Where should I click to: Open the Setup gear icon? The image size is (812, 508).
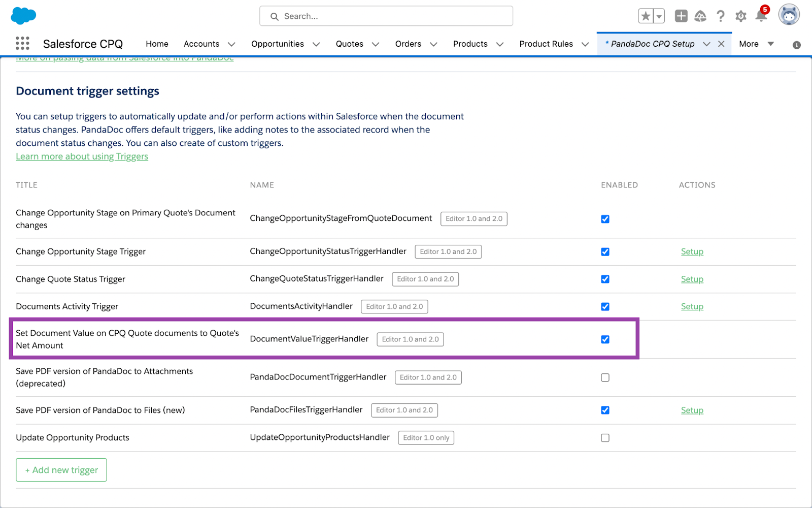pyautogui.click(x=740, y=16)
